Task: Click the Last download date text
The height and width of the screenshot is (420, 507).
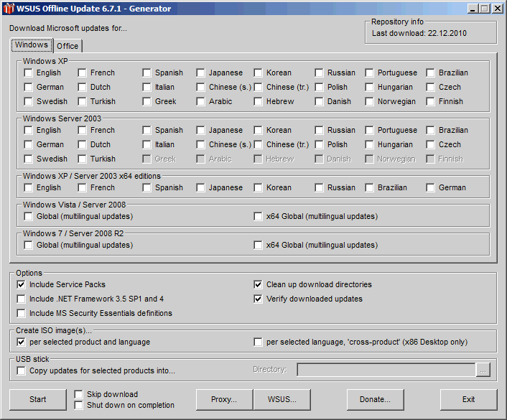Action: tap(419, 33)
